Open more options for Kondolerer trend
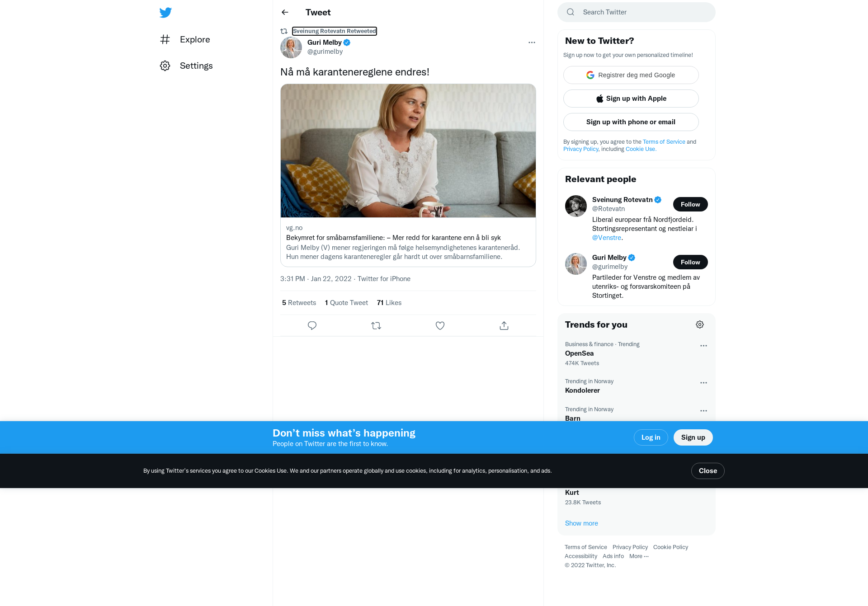The image size is (868, 606). coord(703,383)
